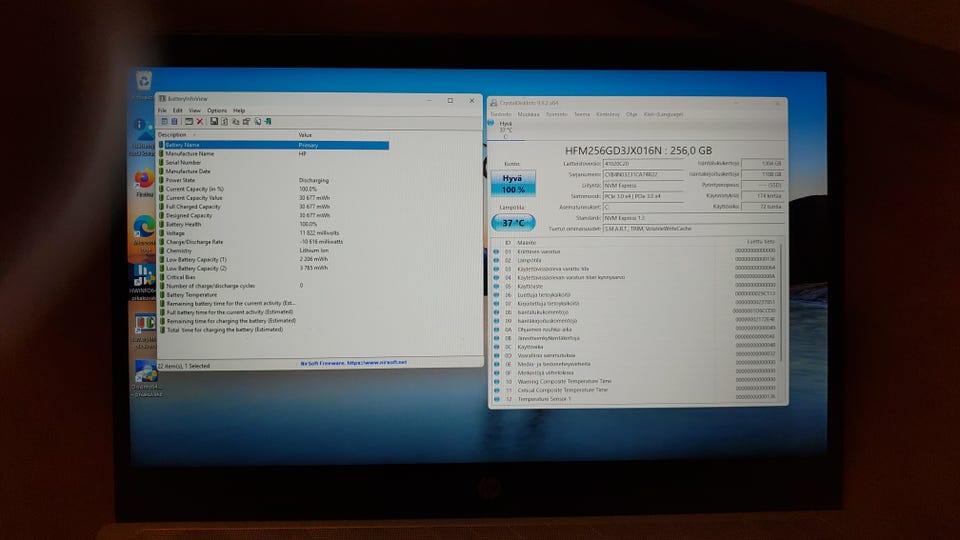960x540 pixels.
Task: Select the Critical Composite Temperature Time row
Action: tap(634, 389)
